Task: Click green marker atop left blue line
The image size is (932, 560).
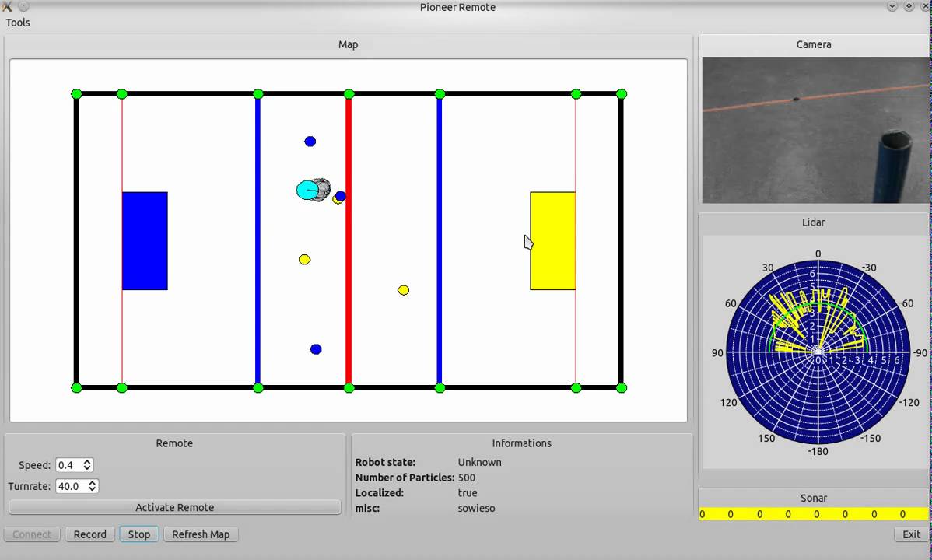Action: coord(258,94)
